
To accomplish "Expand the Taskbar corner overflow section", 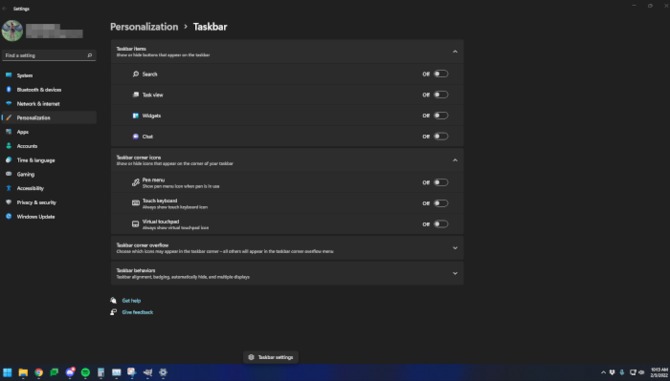I will click(287, 248).
